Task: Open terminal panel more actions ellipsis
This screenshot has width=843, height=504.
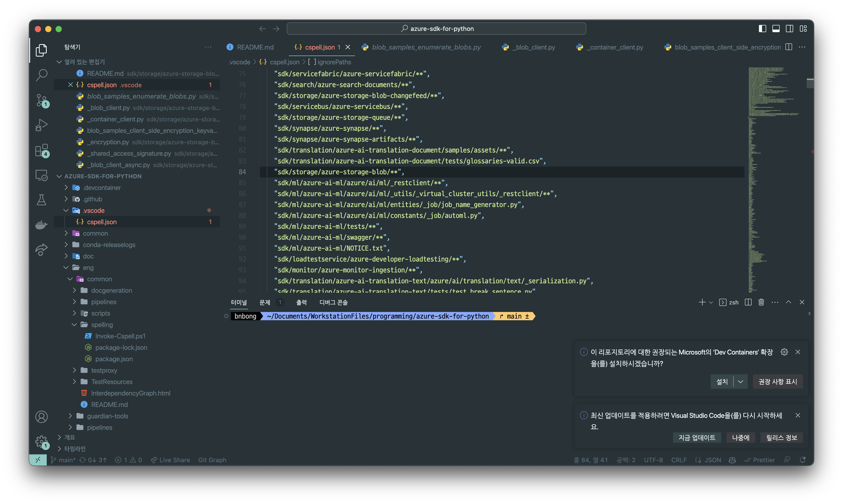Action: (775, 302)
